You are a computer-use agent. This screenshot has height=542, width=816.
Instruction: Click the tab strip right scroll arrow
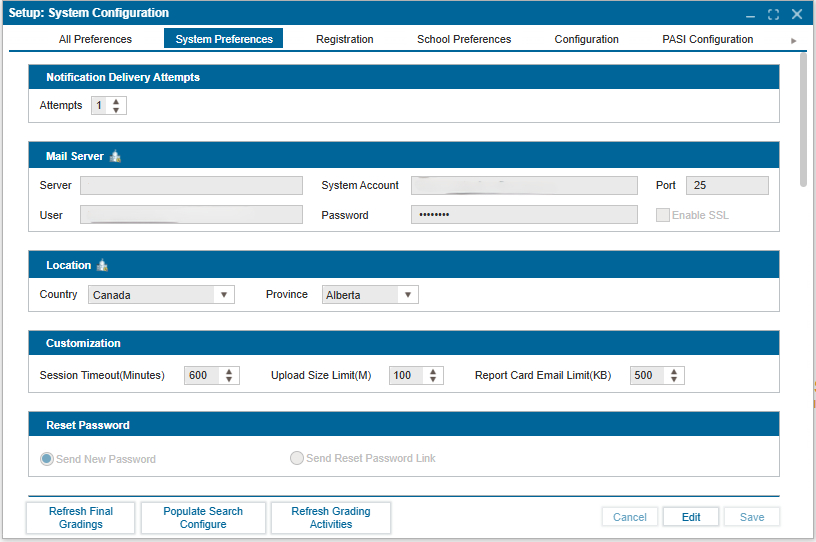(x=794, y=40)
